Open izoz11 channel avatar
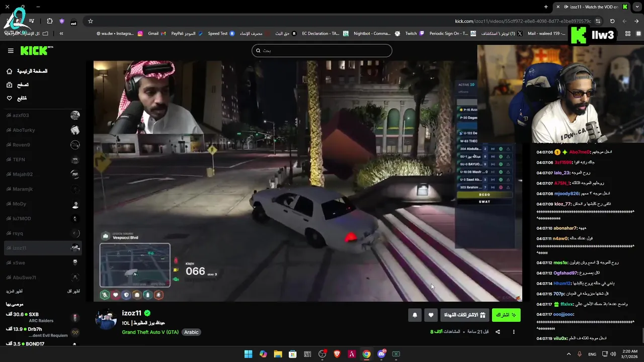644x362 pixels. (106, 319)
